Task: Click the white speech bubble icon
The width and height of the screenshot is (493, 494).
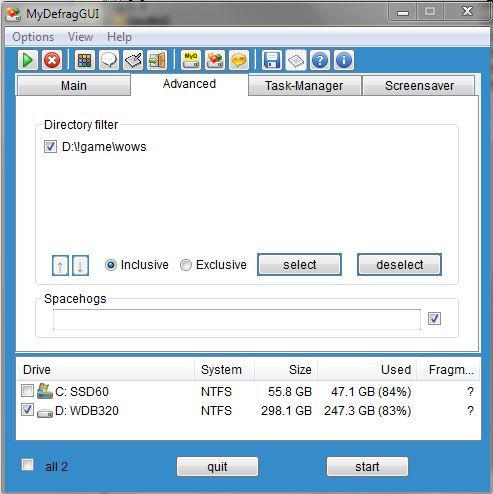Action: pyautogui.click(x=109, y=60)
